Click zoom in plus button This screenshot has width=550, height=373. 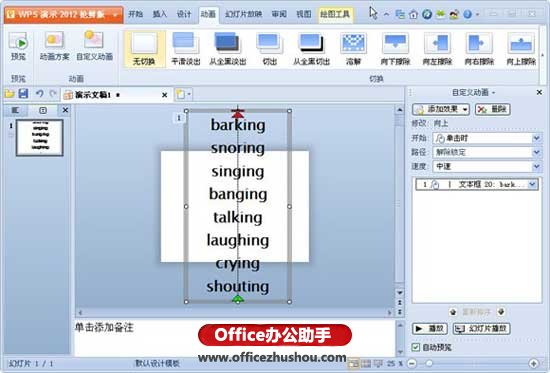pyautogui.click(x=534, y=364)
